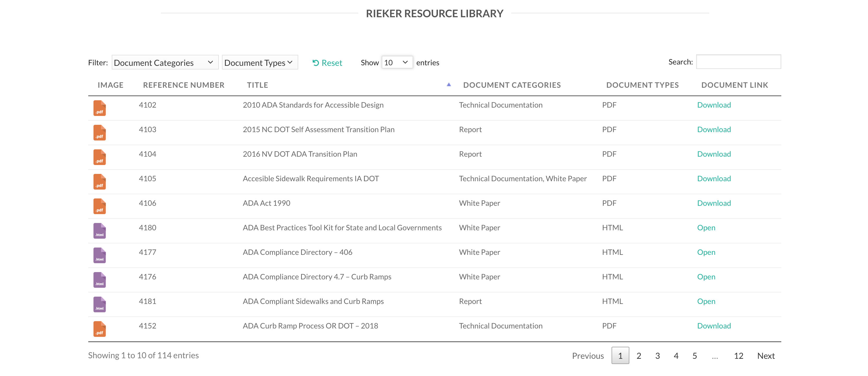The width and height of the screenshot is (868, 376).
Task: Click the PDF icon on the ADA Curb Ramp Process row
Action: [99, 329]
